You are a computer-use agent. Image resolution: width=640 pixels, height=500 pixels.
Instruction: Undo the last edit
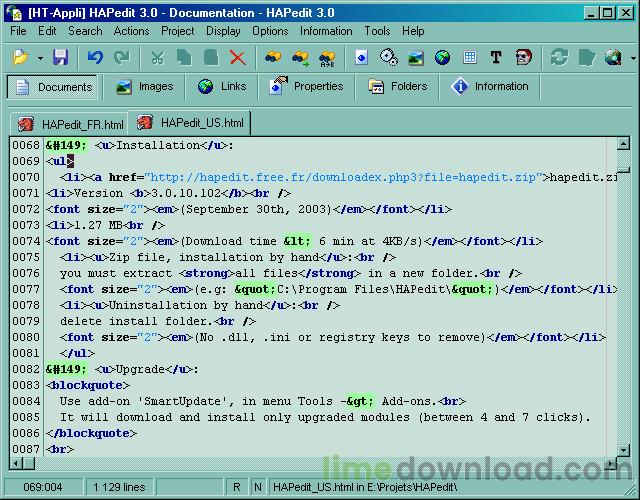[x=95, y=57]
